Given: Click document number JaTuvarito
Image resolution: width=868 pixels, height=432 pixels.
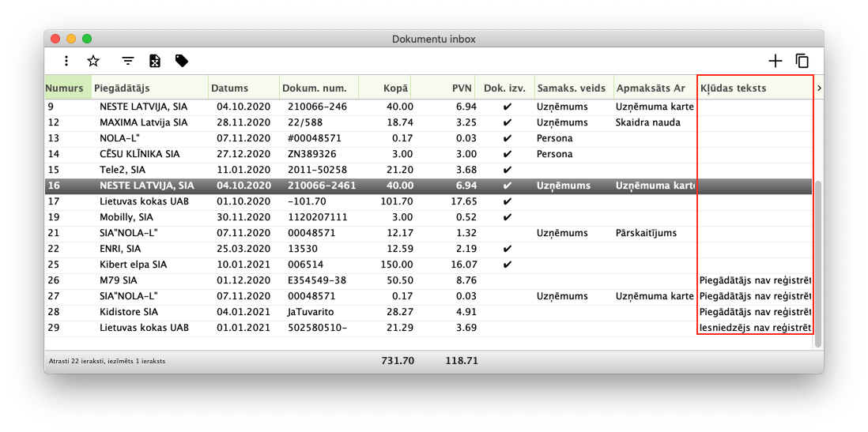Looking at the screenshot, I should tap(311, 312).
